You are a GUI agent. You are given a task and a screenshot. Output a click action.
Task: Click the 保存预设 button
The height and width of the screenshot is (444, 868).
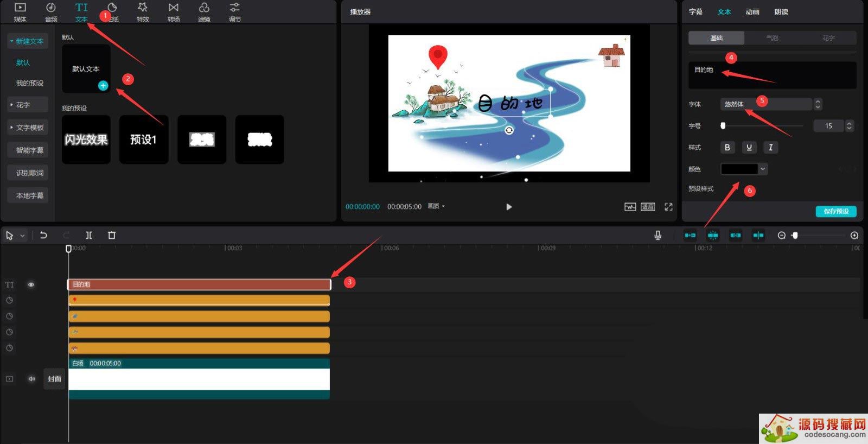pyautogui.click(x=835, y=211)
